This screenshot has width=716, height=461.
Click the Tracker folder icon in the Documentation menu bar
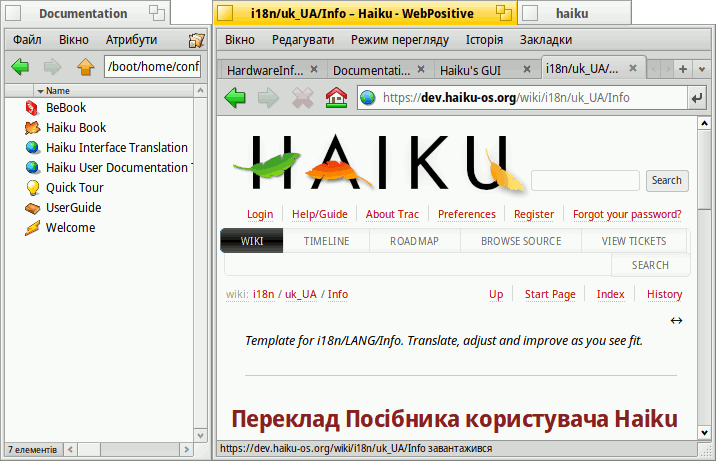tap(197, 40)
